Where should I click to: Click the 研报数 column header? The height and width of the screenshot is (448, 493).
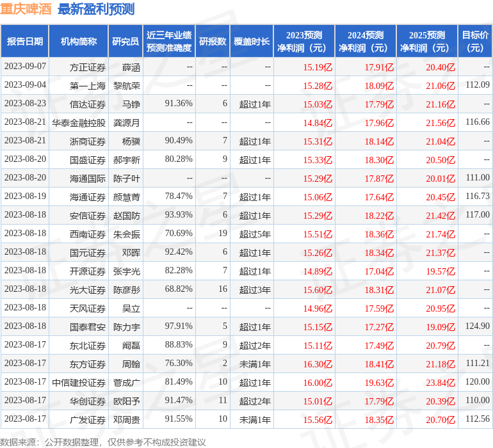point(213,41)
